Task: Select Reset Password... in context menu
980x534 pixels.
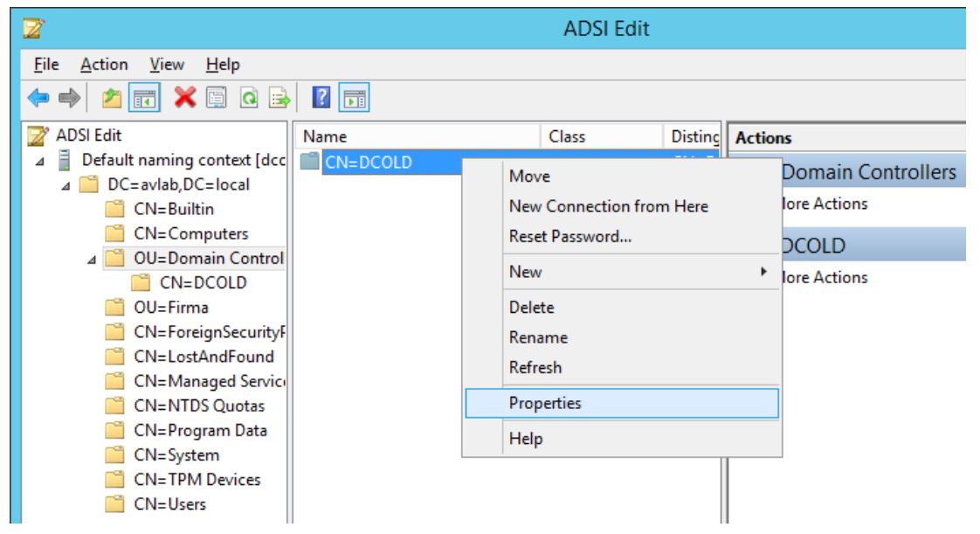Action: click(570, 236)
